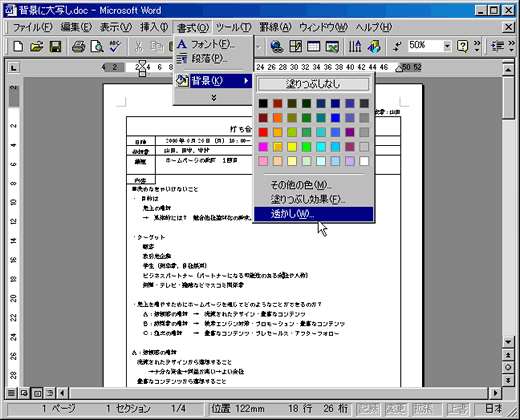This screenshot has width=520, height=420.
Task: Expand the full Format menu chevron
Action: (214, 97)
